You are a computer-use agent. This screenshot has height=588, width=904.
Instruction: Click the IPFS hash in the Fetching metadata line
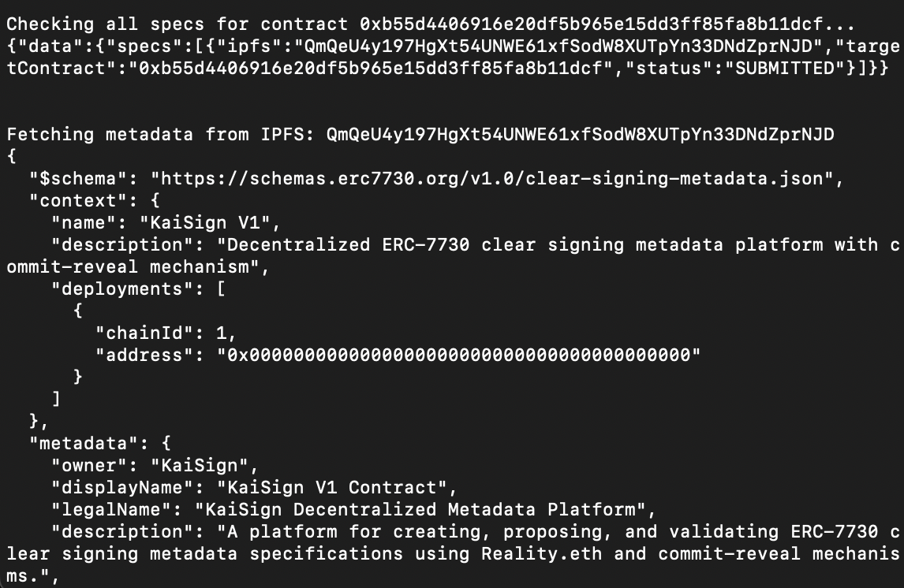tap(580, 135)
